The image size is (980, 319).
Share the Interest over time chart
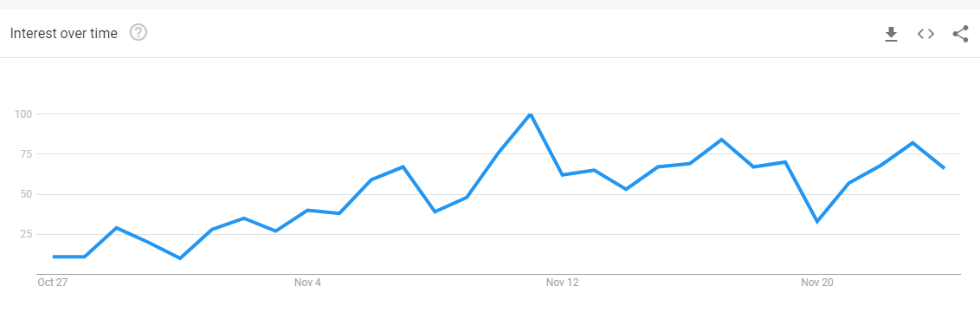coord(960,34)
